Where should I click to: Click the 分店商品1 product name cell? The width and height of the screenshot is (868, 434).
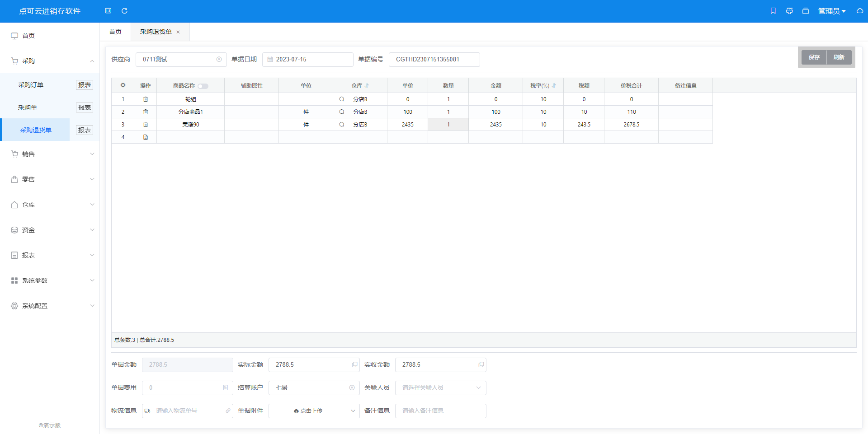click(x=191, y=112)
